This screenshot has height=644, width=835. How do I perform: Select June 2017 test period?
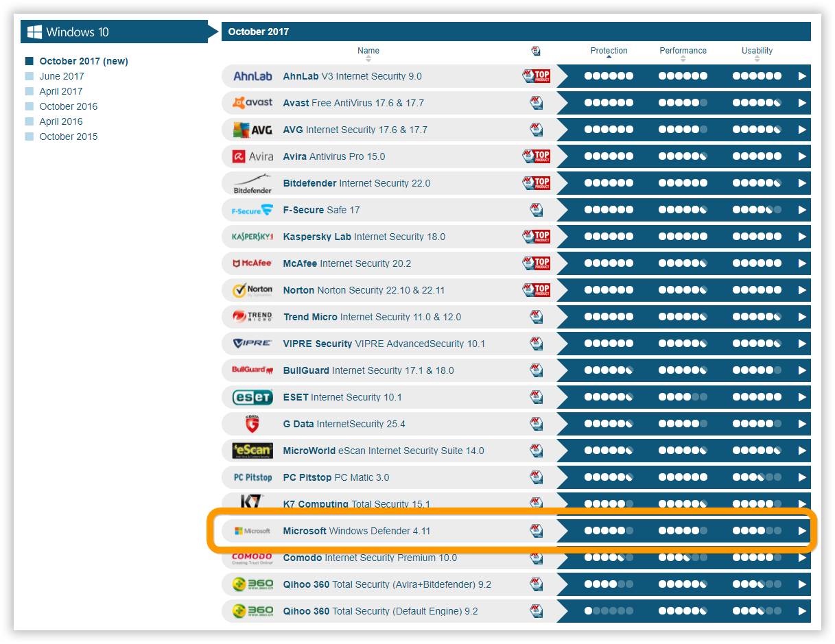click(61, 76)
